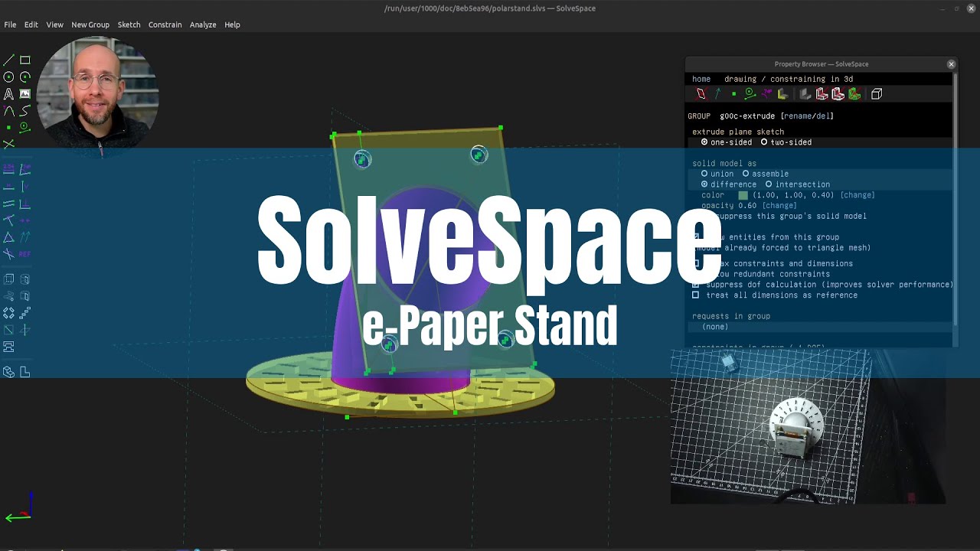Select the split curves at intersection tool

click(x=8, y=144)
